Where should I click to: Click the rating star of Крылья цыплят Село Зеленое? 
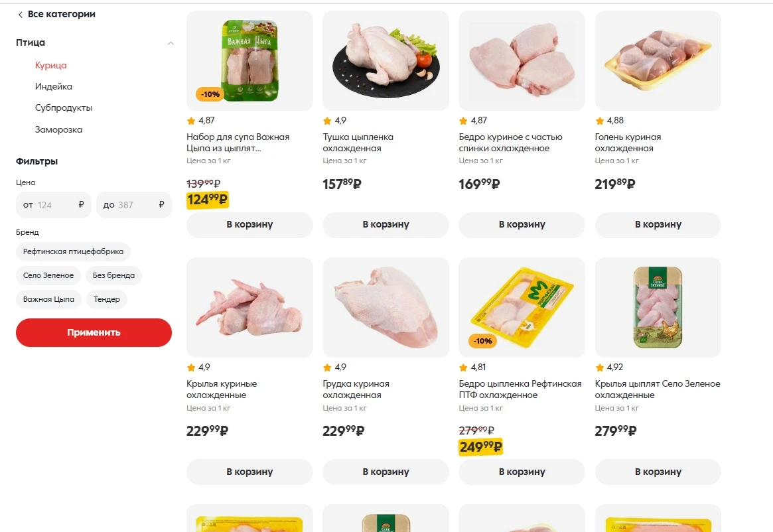600,367
